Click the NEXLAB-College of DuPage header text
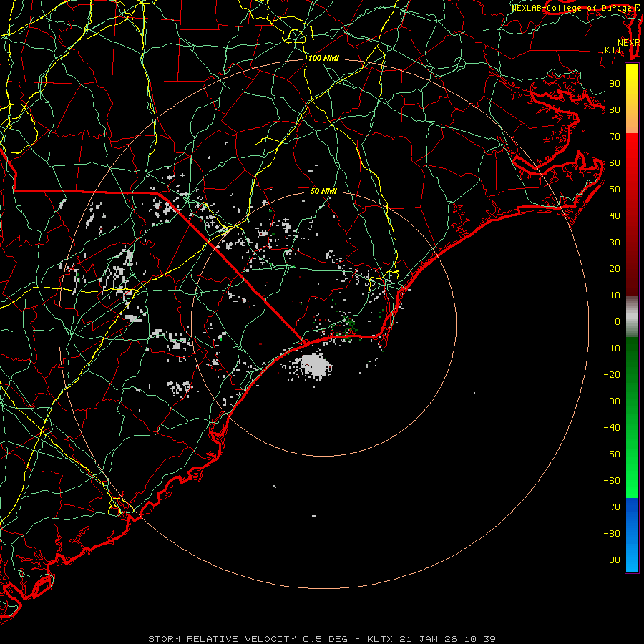This screenshot has height=644, width=644. pos(575,8)
